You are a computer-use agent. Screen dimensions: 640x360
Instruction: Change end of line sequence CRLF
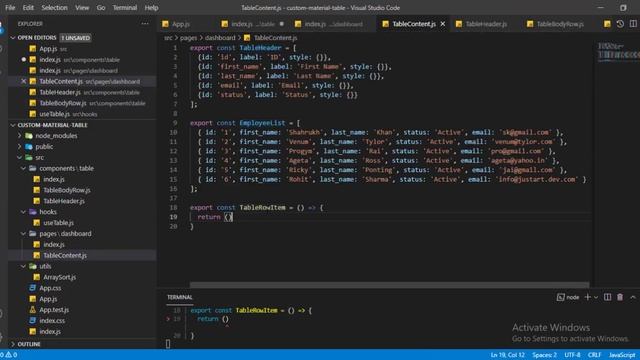click(594, 355)
